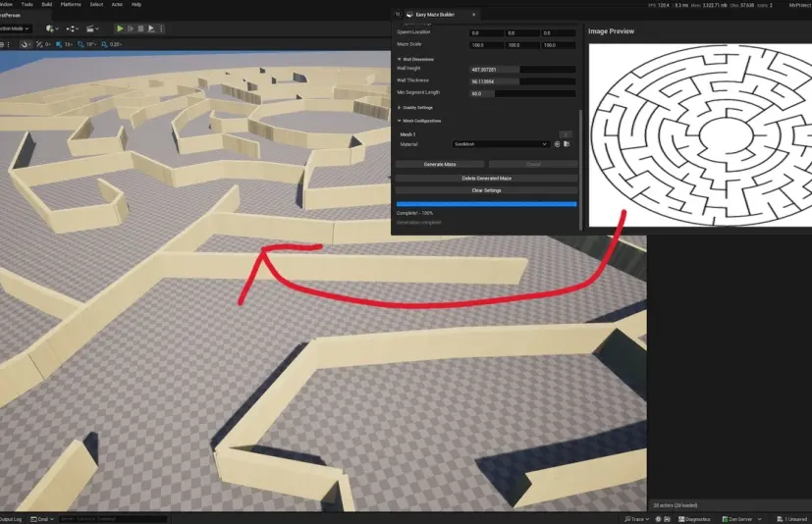Open the play options three-dot menu
The width and height of the screenshot is (812, 524).
pyautogui.click(x=161, y=28)
